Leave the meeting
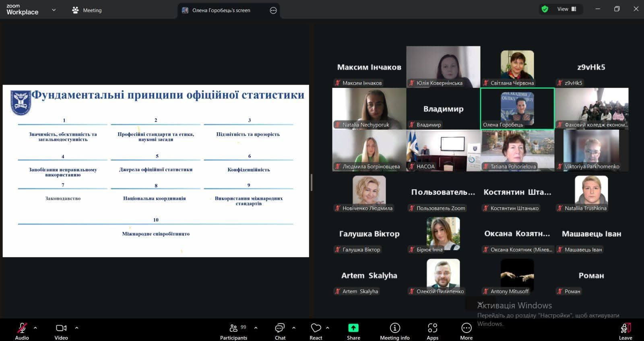 (x=625, y=331)
